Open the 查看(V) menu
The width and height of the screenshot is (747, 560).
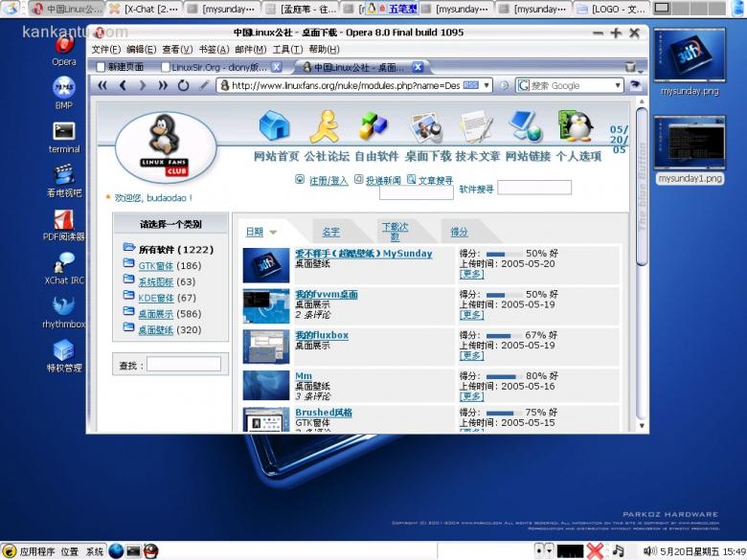(x=177, y=49)
